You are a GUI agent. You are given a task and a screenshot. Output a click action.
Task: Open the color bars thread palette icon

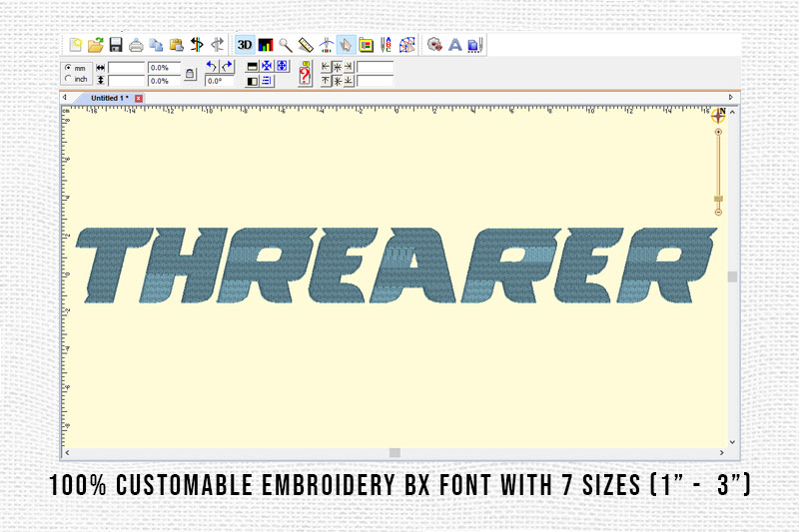tap(266, 45)
